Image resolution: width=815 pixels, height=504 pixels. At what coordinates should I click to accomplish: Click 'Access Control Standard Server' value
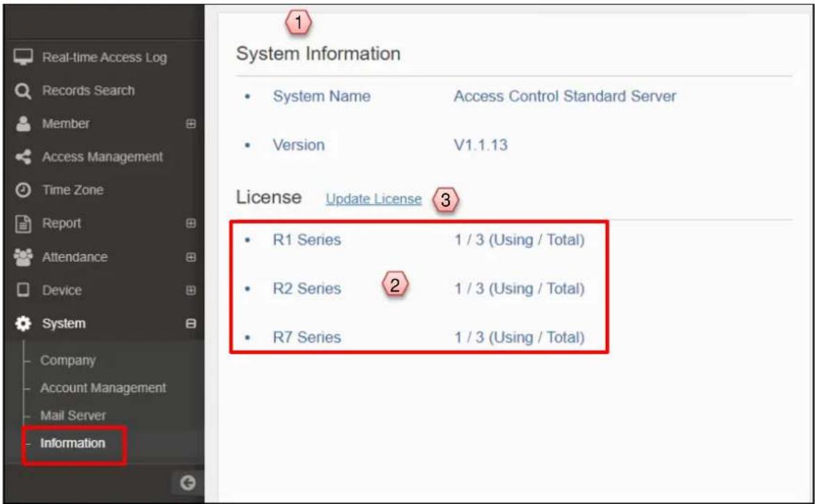[565, 96]
